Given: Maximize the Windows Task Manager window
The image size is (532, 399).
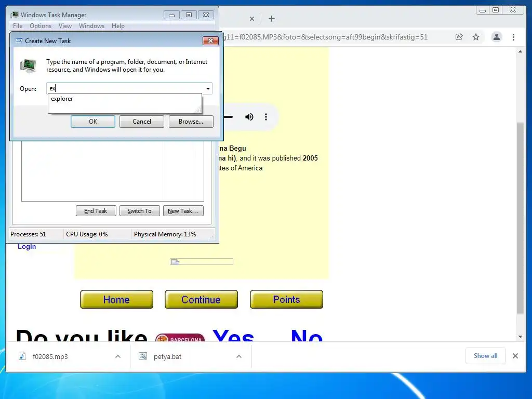Looking at the screenshot, I should [189, 15].
